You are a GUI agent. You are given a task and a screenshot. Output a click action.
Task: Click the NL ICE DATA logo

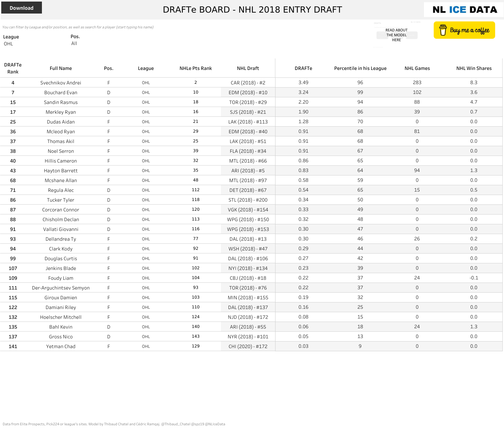coord(465,10)
